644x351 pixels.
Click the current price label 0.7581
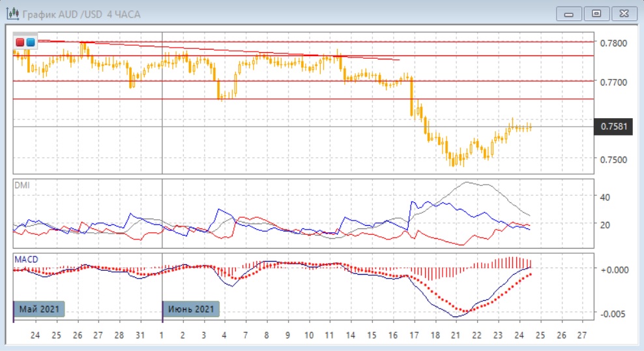(x=615, y=127)
